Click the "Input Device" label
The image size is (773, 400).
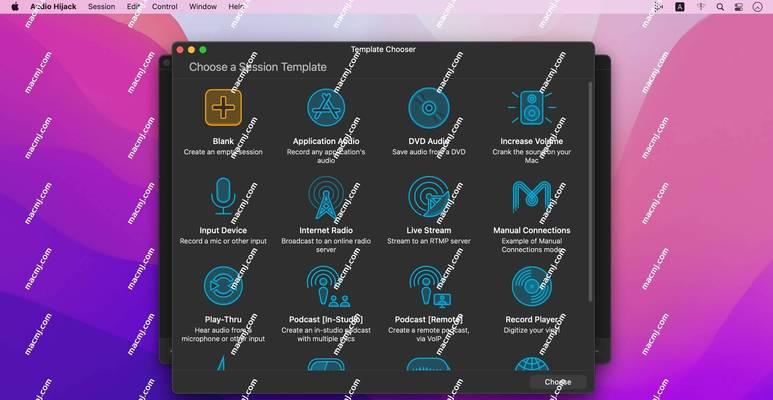[223, 230]
